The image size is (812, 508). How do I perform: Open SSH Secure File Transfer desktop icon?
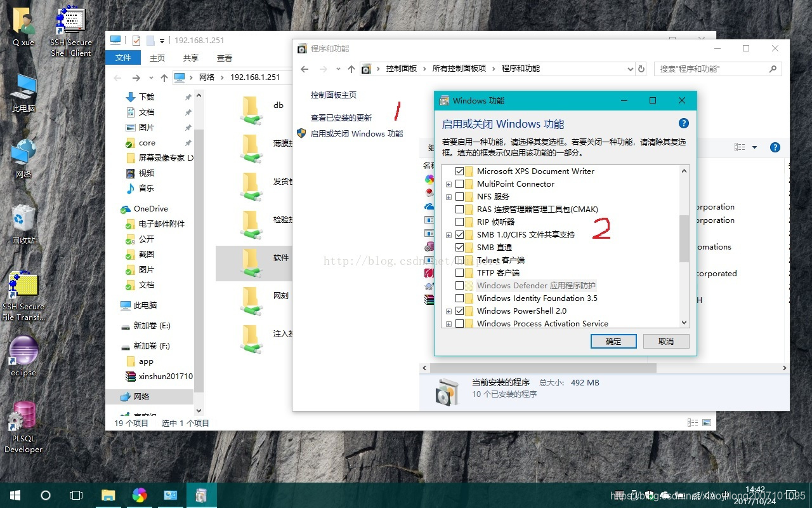23,296
